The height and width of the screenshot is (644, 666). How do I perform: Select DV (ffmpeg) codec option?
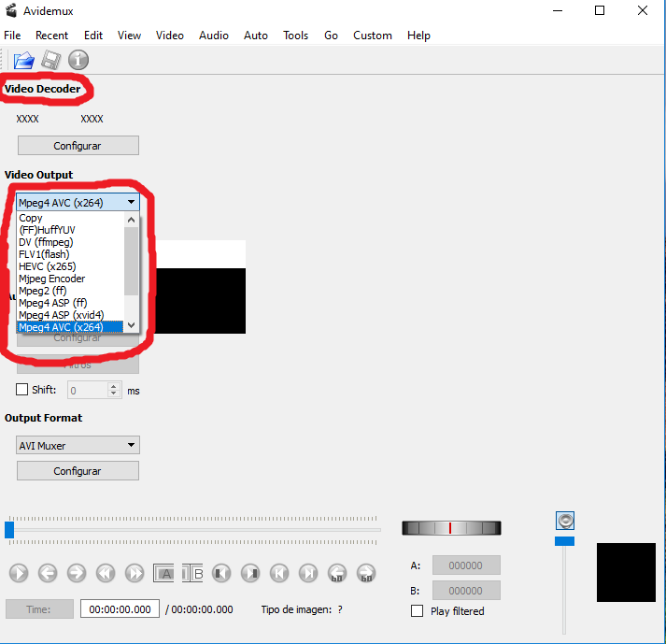(x=70, y=242)
